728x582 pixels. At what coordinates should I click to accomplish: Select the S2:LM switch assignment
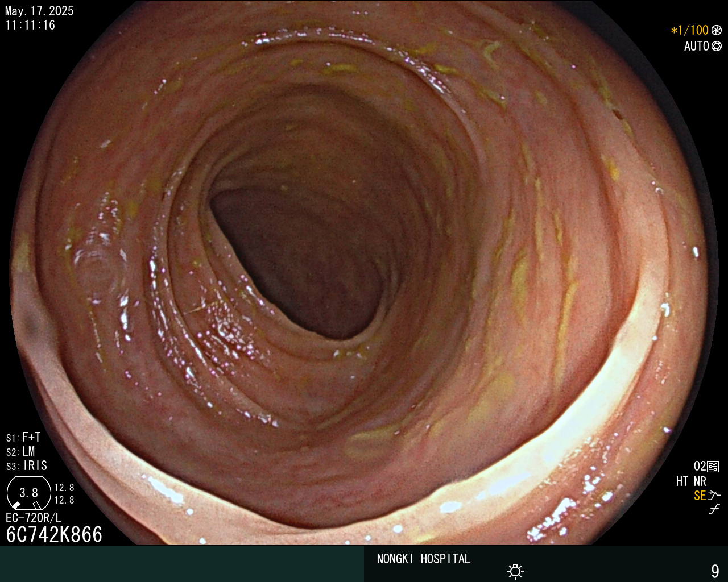[20, 451]
